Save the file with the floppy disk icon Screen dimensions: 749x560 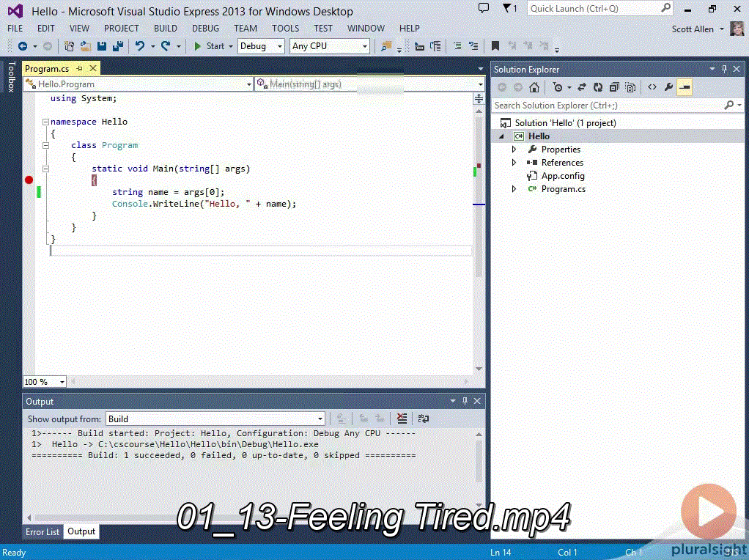tap(102, 46)
